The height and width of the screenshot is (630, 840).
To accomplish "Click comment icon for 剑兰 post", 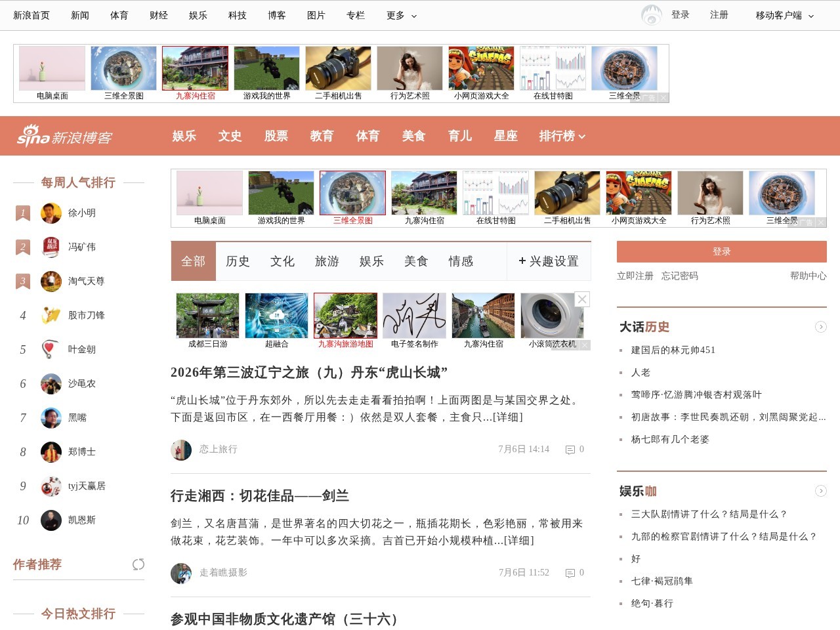I will pyautogui.click(x=570, y=573).
